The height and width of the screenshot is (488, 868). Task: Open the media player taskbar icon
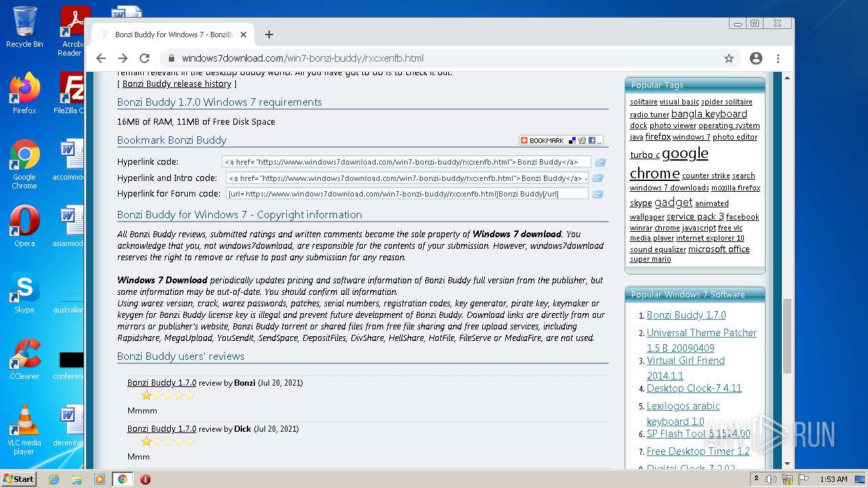(x=100, y=479)
